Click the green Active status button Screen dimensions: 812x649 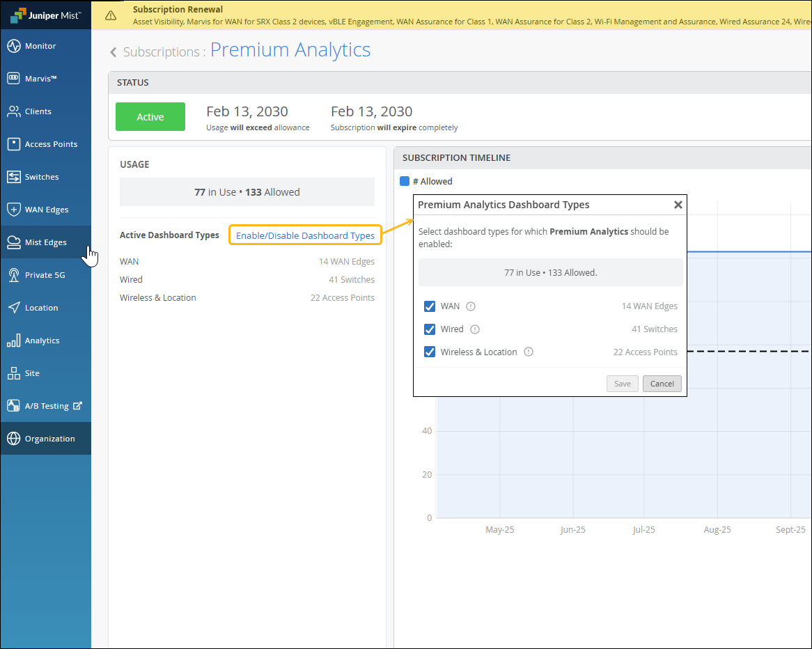pyautogui.click(x=150, y=117)
